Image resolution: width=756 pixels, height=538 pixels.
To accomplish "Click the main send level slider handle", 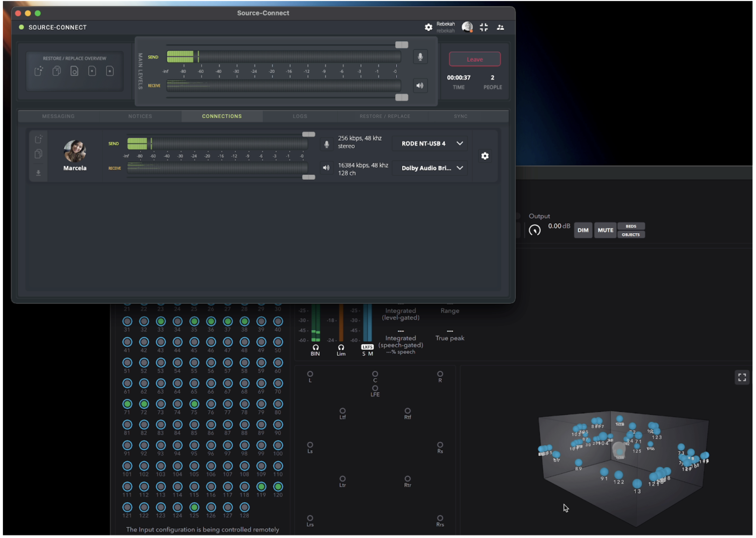I will click(402, 45).
